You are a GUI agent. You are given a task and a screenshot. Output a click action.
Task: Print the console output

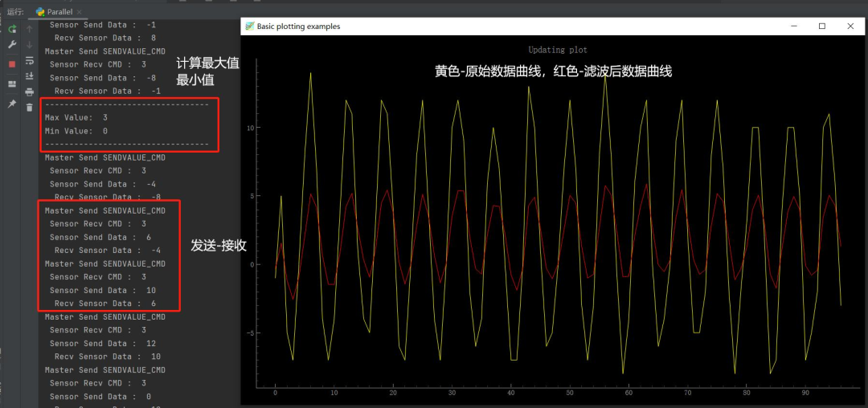30,92
